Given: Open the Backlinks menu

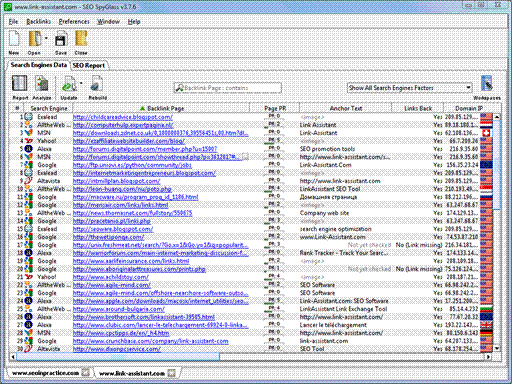Looking at the screenshot, I should (x=39, y=22).
